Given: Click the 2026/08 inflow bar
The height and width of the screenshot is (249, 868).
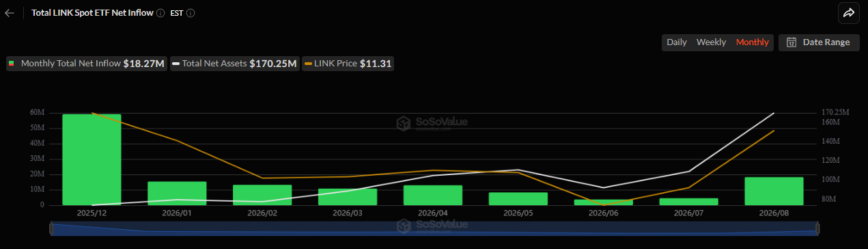Looking at the screenshot, I should [774, 191].
